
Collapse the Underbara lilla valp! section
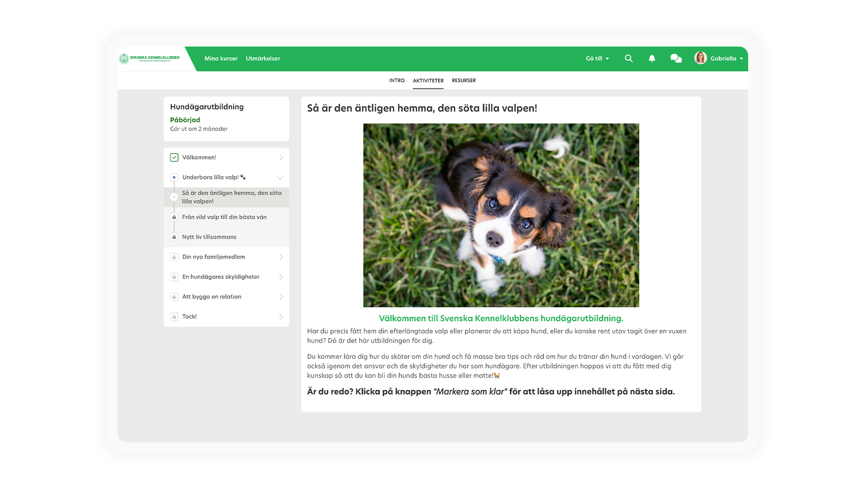(x=280, y=178)
